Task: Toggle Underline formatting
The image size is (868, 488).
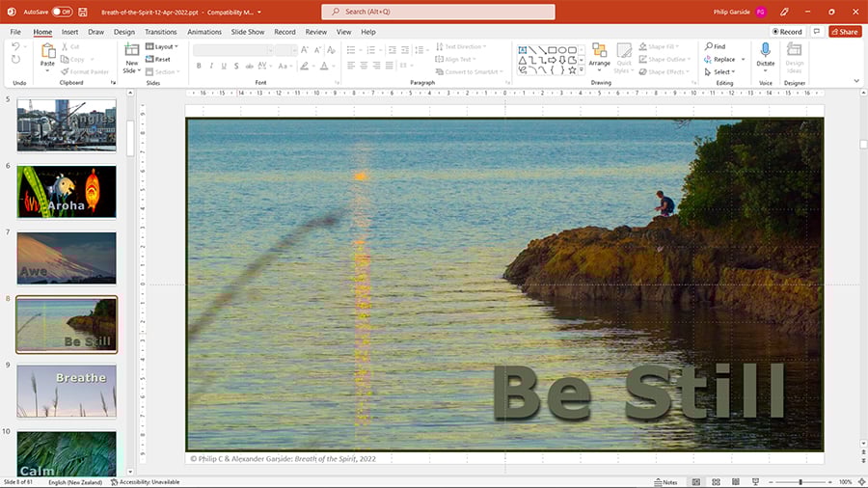Action: 224,66
